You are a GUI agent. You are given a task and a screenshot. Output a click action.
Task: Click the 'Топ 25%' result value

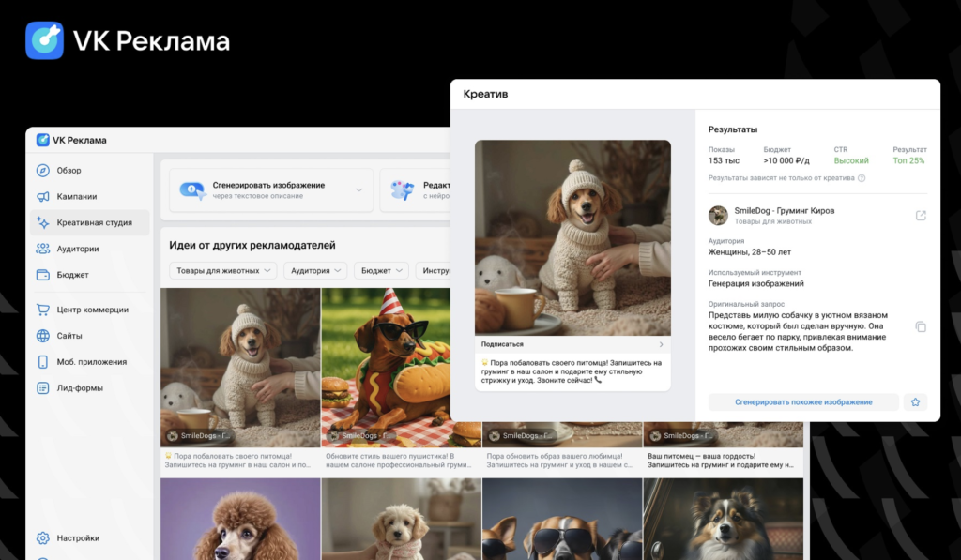tap(908, 160)
